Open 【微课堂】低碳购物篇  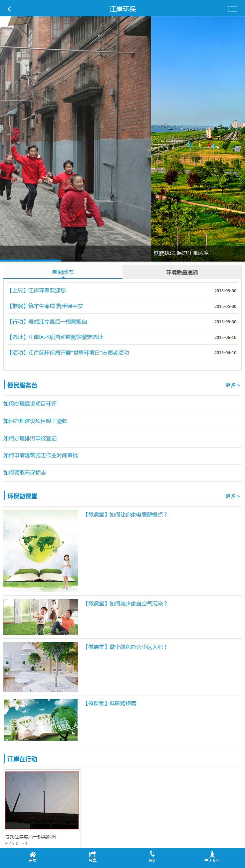[110, 703]
